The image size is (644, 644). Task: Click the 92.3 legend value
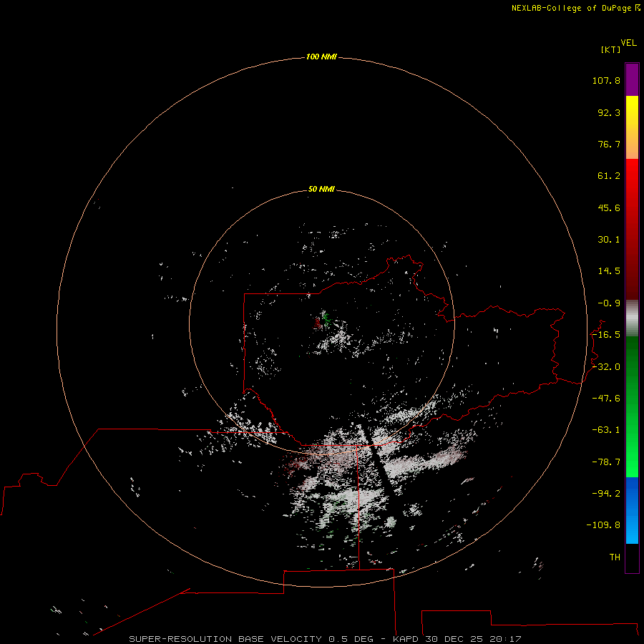point(609,112)
